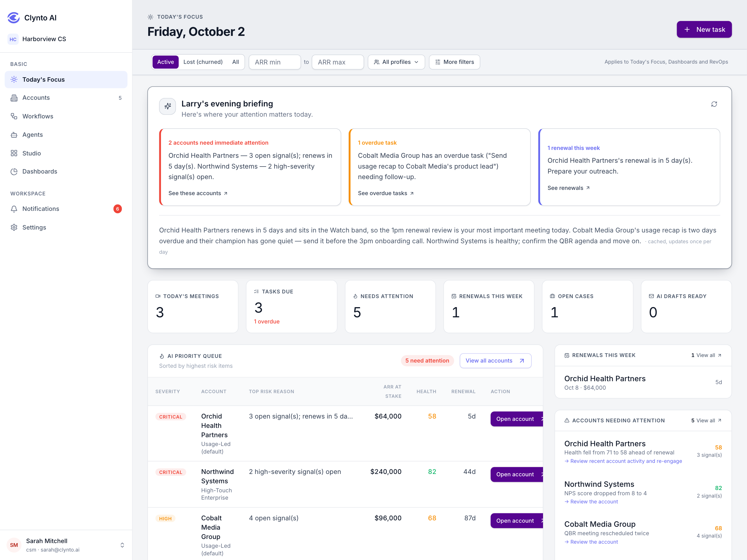Screen dimensions: 747x560
Task: Expand More filters options
Action: (x=454, y=62)
